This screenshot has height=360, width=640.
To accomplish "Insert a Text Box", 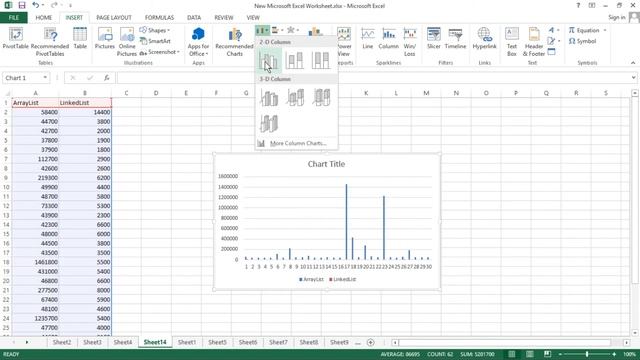I will (x=512, y=42).
